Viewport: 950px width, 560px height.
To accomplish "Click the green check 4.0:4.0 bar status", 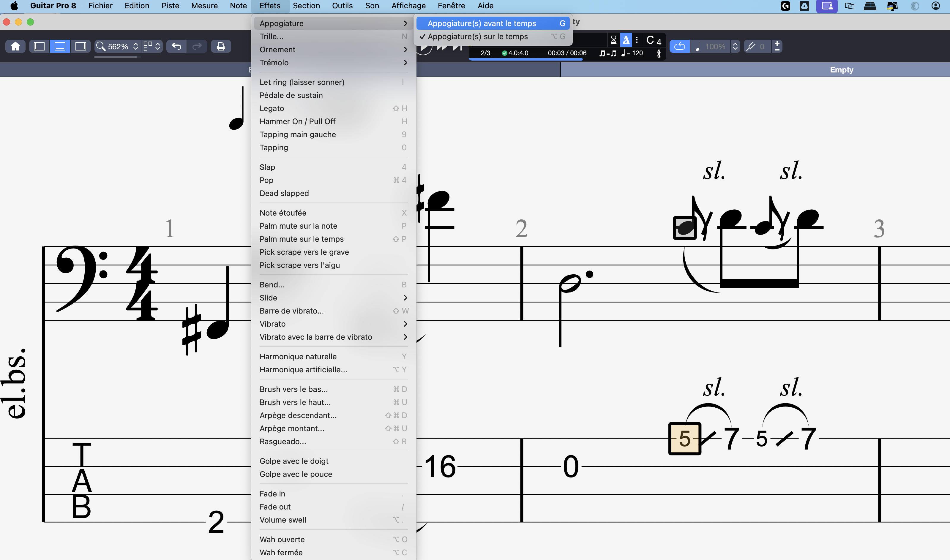I will pyautogui.click(x=515, y=53).
